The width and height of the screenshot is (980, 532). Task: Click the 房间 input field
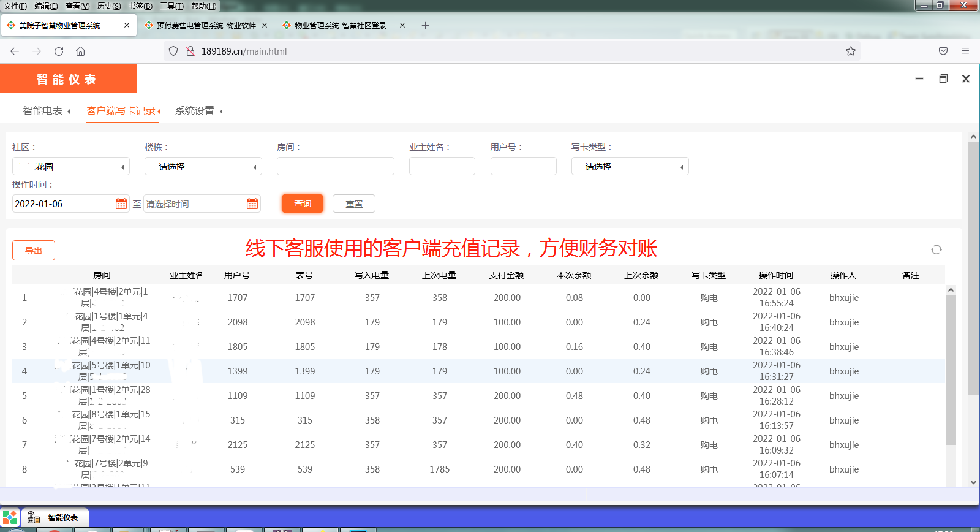coord(336,166)
